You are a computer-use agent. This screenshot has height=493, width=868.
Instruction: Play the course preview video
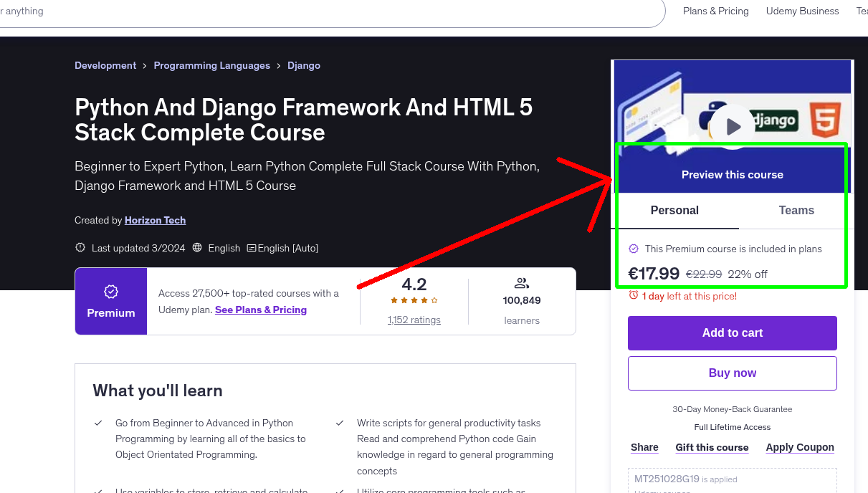click(x=732, y=126)
